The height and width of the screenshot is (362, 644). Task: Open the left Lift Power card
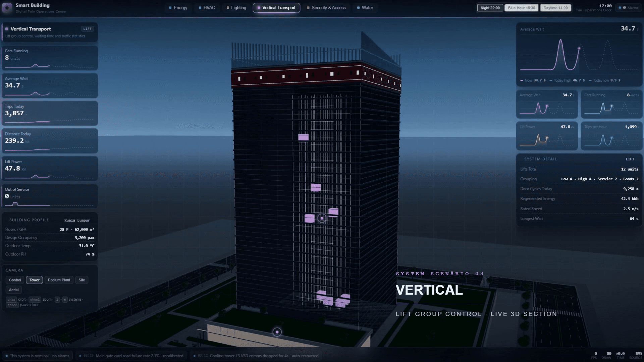point(50,169)
